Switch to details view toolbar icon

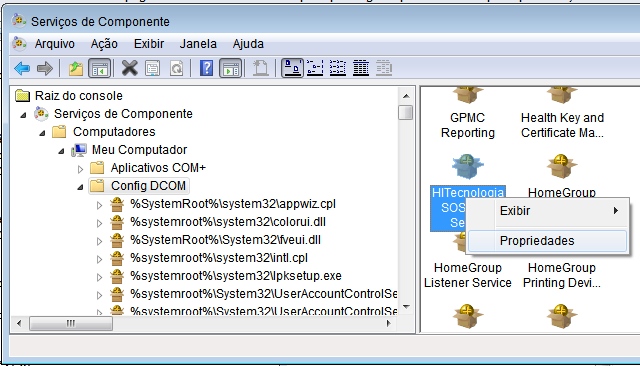(361, 68)
